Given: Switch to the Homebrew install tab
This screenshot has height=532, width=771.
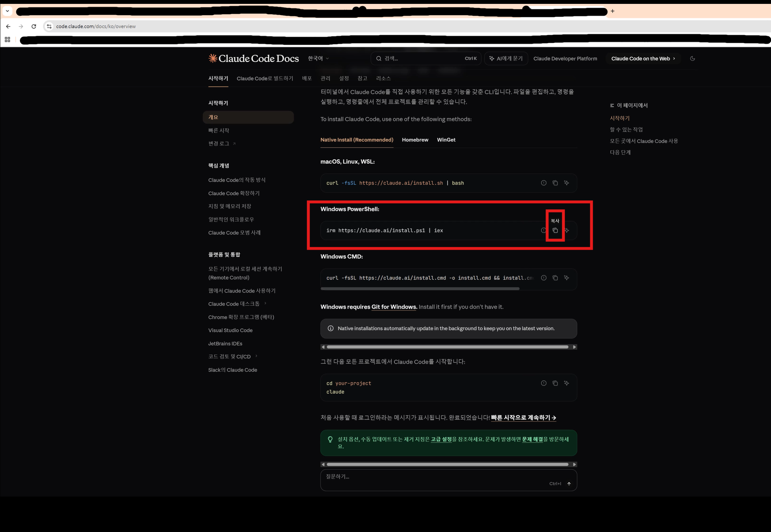Looking at the screenshot, I should coord(415,140).
